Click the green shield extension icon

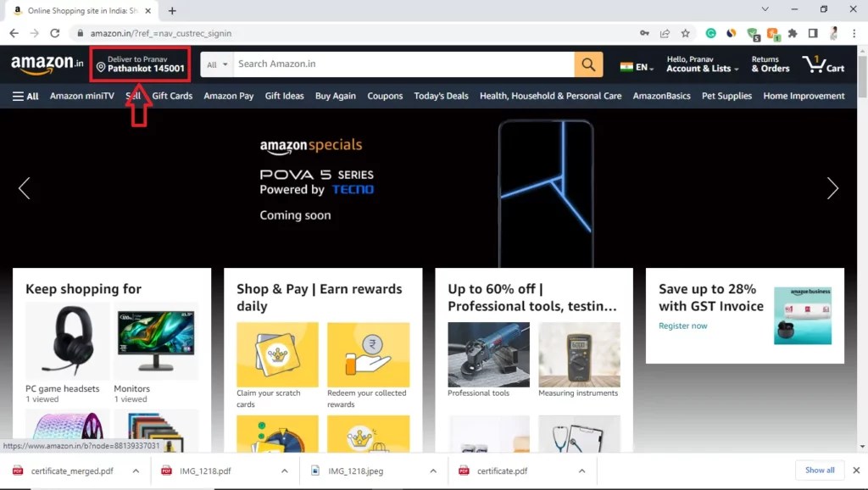[753, 34]
